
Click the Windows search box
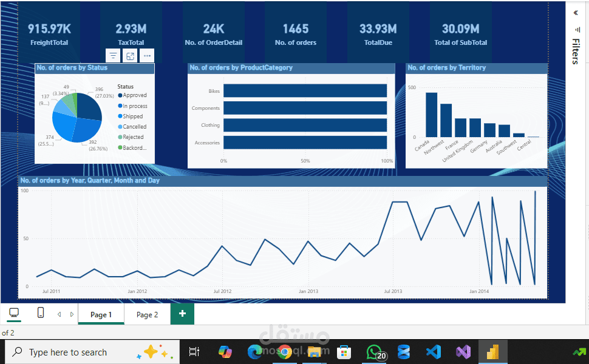pyautogui.click(x=92, y=352)
